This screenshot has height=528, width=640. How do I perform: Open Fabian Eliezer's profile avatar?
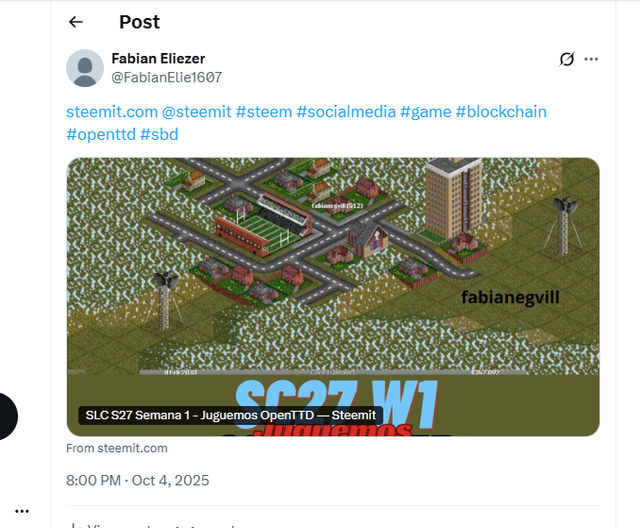click(85, 68)
